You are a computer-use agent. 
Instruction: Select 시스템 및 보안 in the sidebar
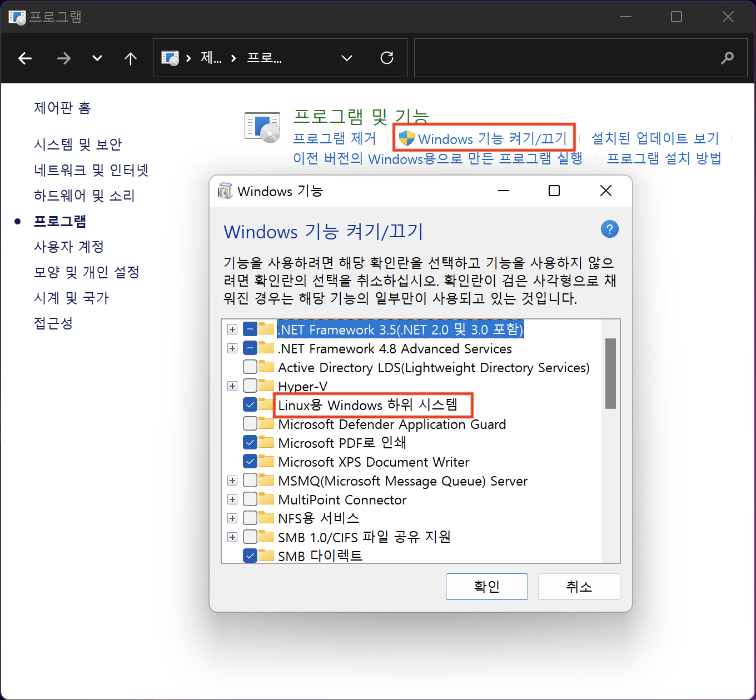click(77, 144)
